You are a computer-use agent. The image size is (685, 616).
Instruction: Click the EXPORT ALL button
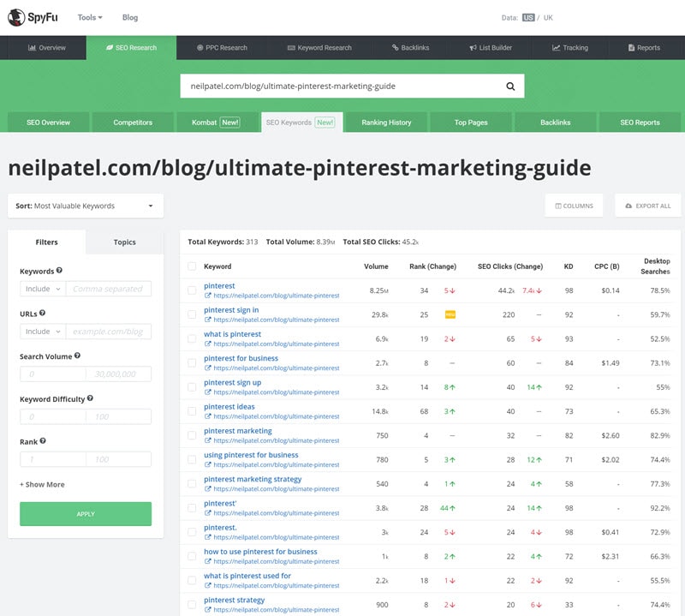(648, 206)
